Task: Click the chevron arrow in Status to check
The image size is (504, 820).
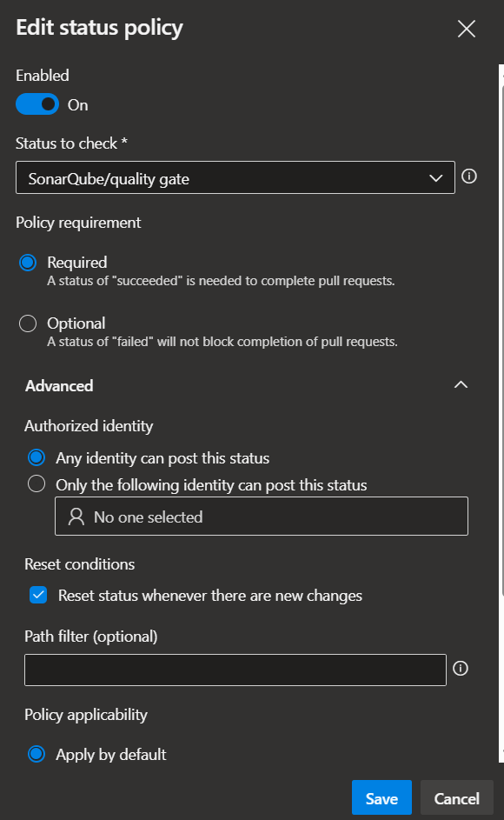Action: point(435,178)
